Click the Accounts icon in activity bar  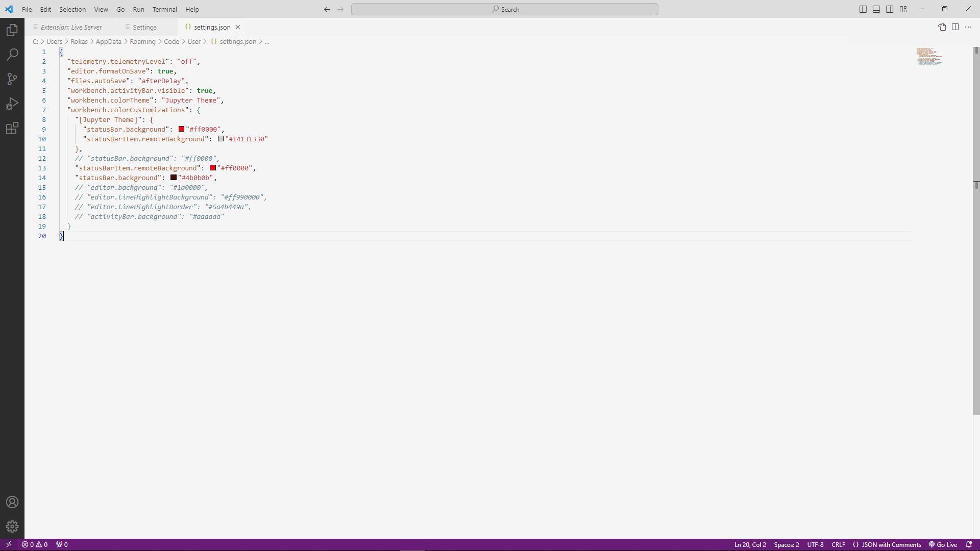pos(12,502)
